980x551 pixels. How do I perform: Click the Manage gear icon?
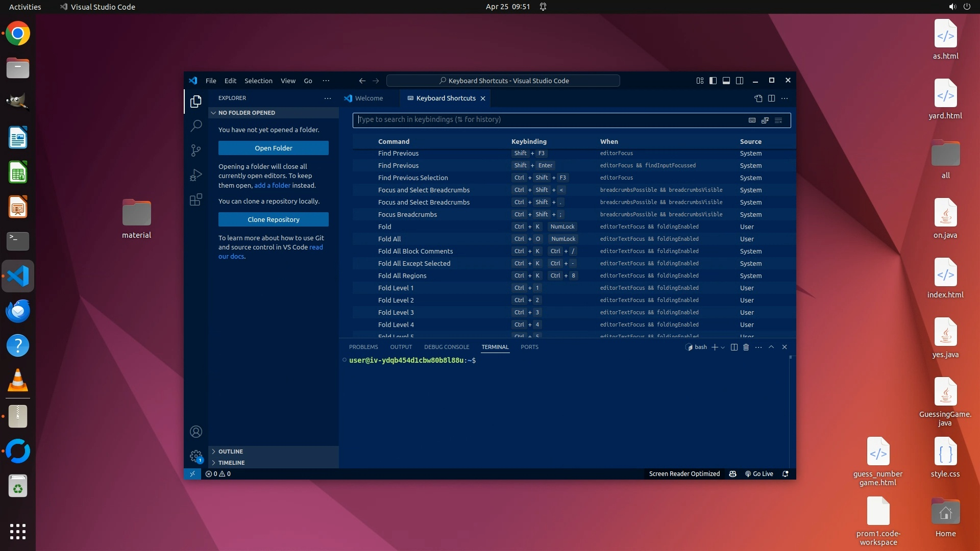pos(196,456)
